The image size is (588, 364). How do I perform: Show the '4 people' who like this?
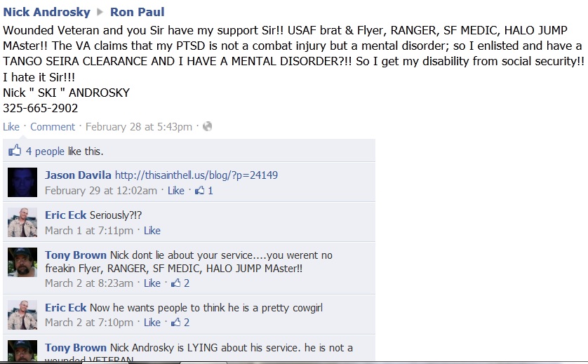pyautogui.click(x=45, y=151)
